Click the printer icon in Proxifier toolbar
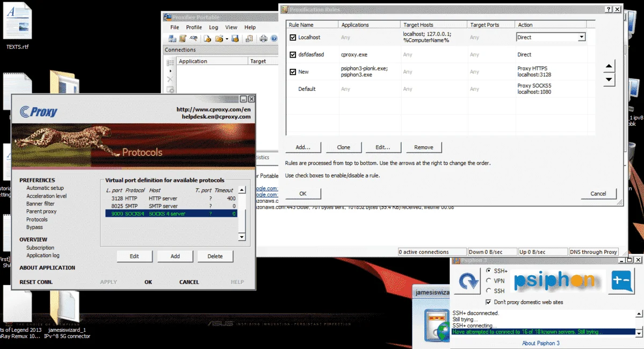The height and width of the screenshot is (349, 644). click(263, 39)
